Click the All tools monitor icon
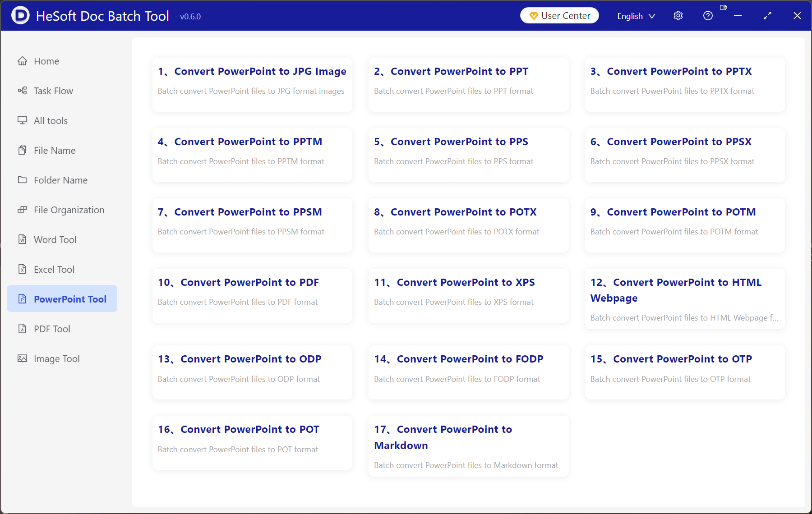The image size is (812, 514). [22, 120]
